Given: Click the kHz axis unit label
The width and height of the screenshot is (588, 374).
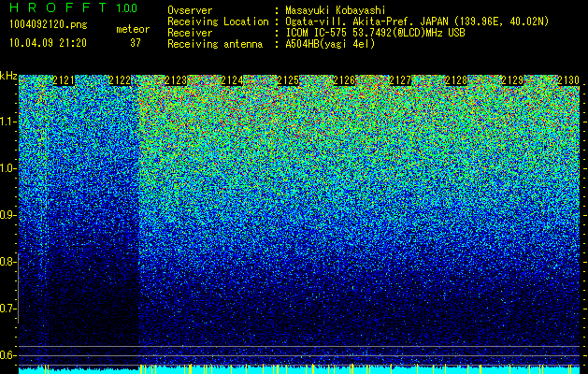Looking at the screenshot, I should pyautogui.click(x=8, y=76).
